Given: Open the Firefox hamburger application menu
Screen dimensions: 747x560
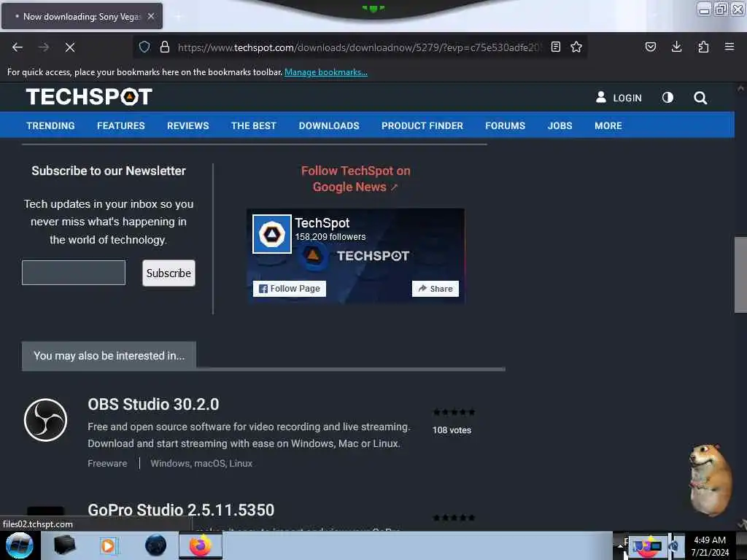Looking at the screenshot, I should [x=729, y=47].
